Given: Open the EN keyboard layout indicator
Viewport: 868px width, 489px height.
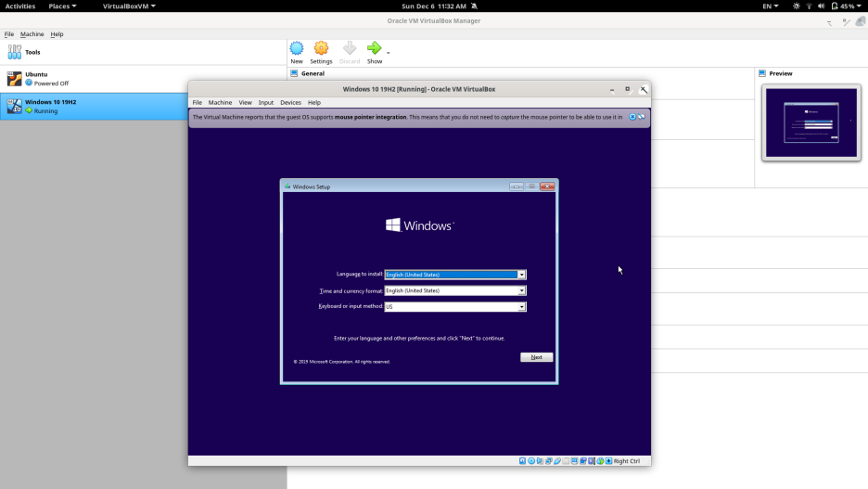Looking at the screenshot, I should coord(770,6).
